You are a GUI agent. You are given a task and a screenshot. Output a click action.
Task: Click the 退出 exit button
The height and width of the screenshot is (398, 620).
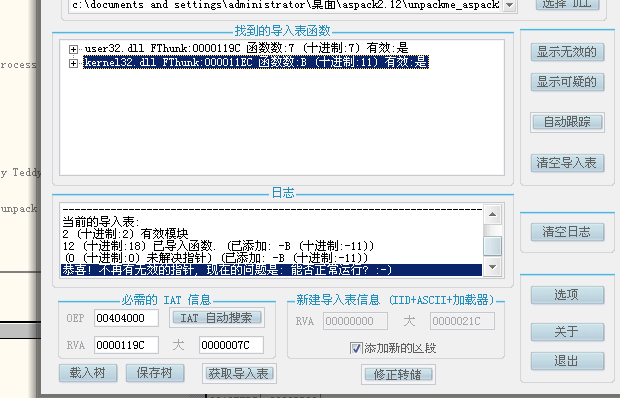(x=567, y=361)
